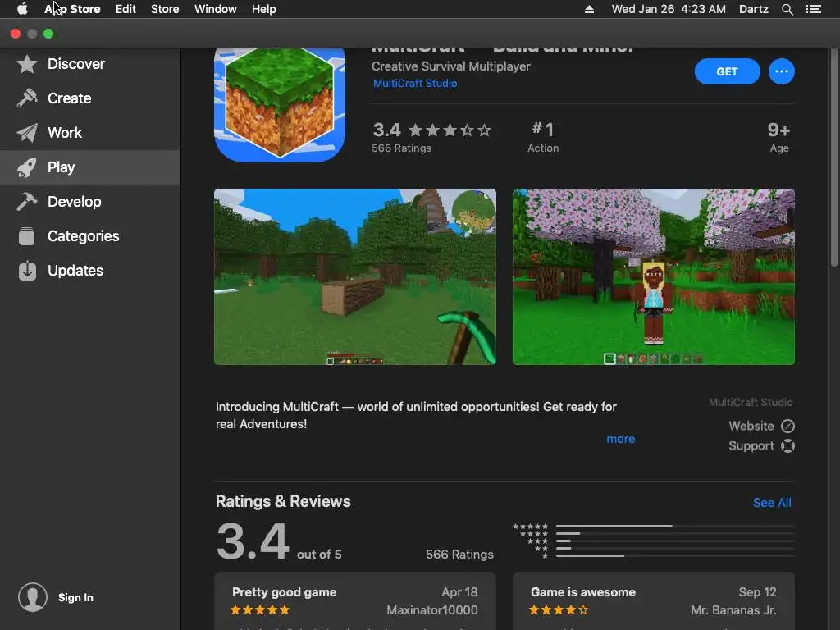Image resolution: width=840 pixels, height=630 pixels.
Task: Open the Support link text
Action: 751,445
